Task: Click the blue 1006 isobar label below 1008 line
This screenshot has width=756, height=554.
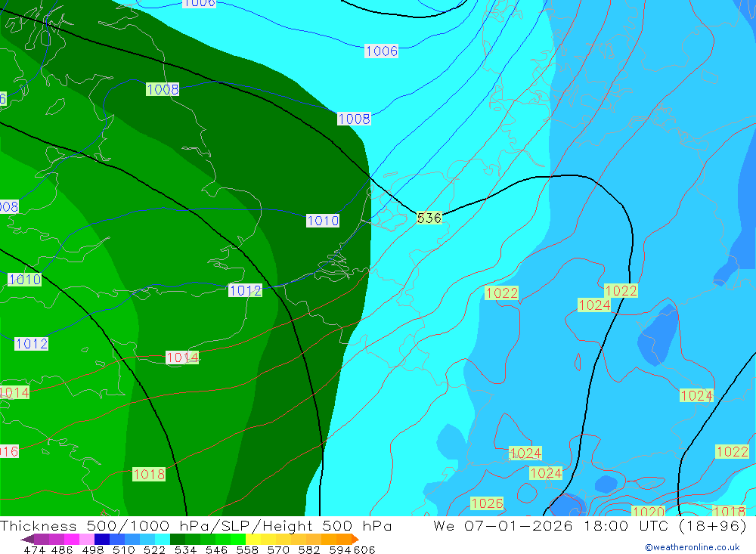Action: [381, 51]
